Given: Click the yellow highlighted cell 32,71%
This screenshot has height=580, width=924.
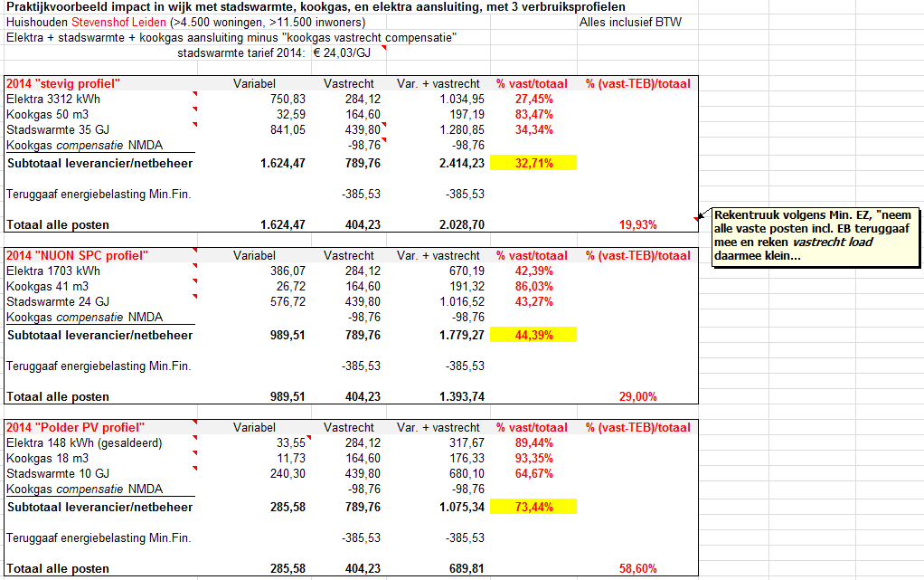Looking at the screenshot, I should point(534,163).
